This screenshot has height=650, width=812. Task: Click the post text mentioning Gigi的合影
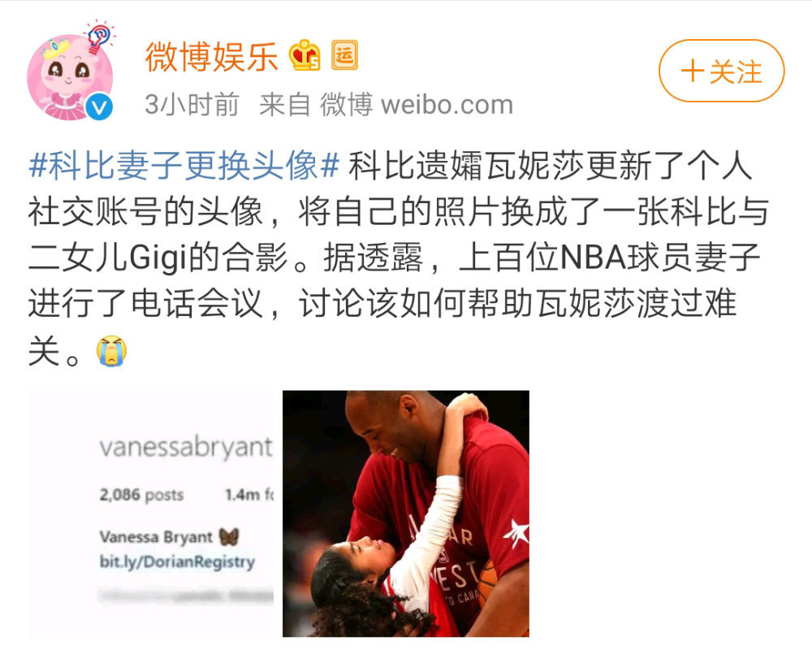pyautogui.click(x=208, y=258)
